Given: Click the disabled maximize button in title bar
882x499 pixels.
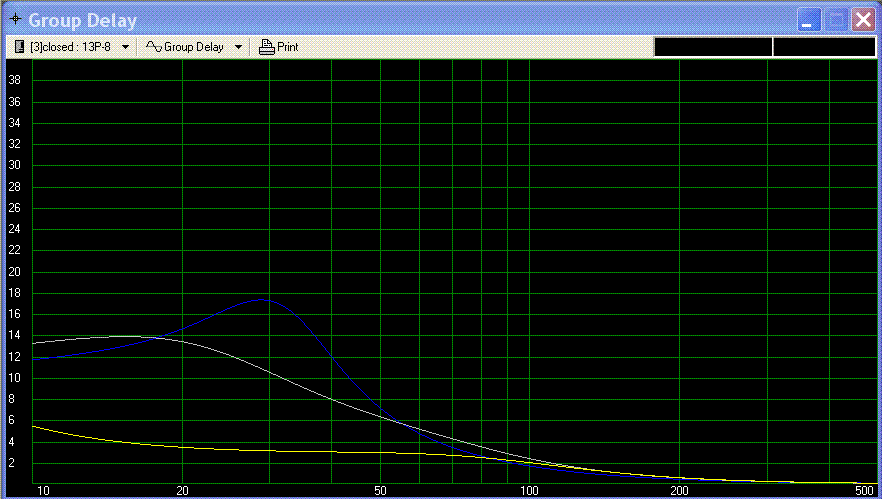Looking at the screenshot, I should click(x=836, y=20).
